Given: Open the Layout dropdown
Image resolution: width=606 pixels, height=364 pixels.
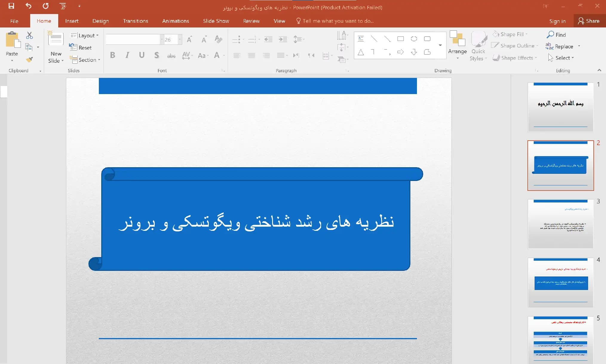Looking at the screenshot, I should [x=84, y=36].
